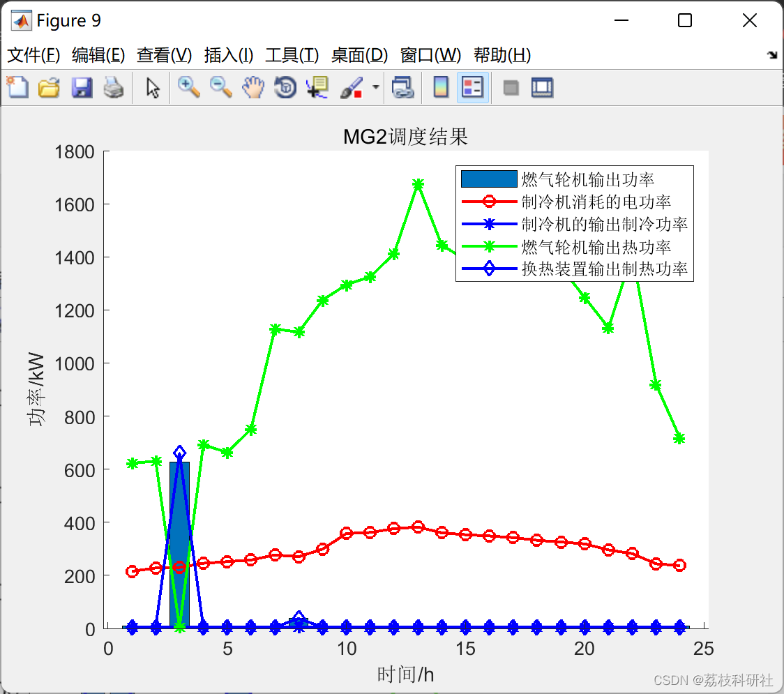Image resolution: width=784 pixels, height=694 pixels.
Task: Click the dock figure arrow in menu bar
Action: (x=772, y=55)
